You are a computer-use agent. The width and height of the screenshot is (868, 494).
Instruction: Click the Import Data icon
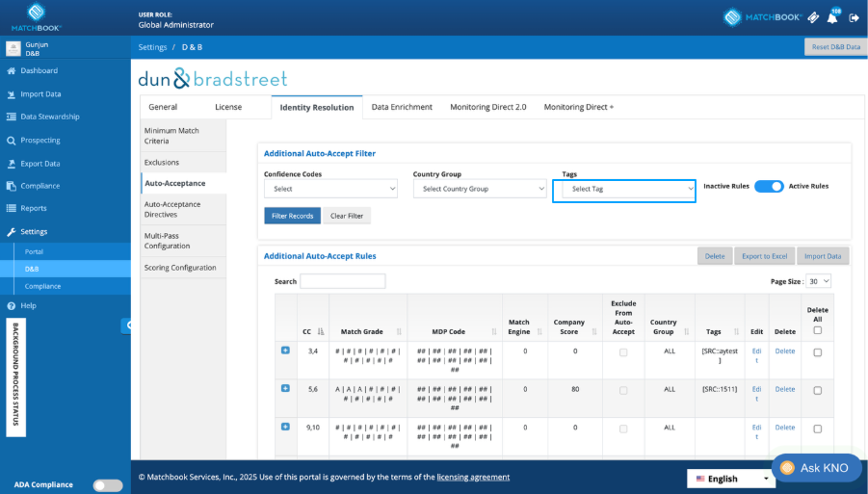(x=11, y=94)
